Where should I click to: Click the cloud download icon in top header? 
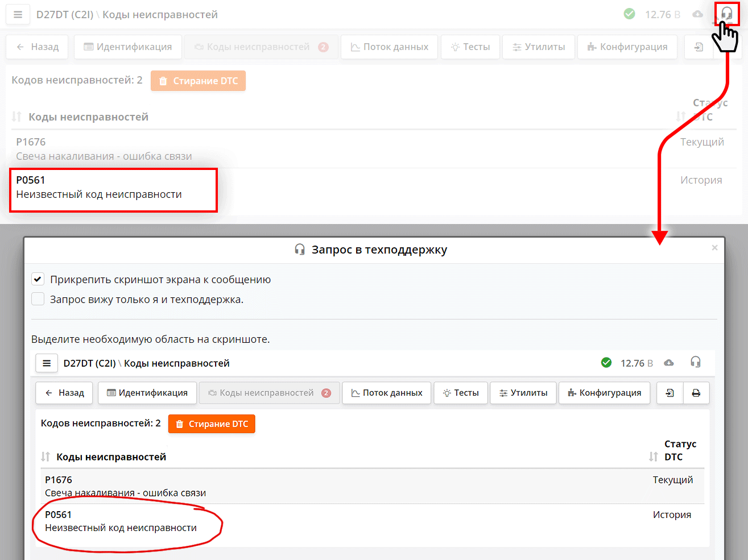point(697,14)
